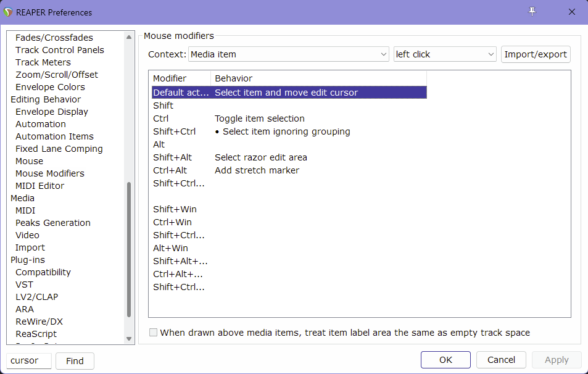
Task: Click the search field containing cursor
Action: 29,360
